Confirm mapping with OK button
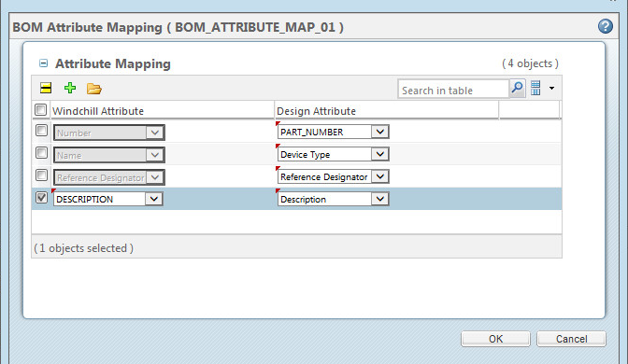 point(495,339)
